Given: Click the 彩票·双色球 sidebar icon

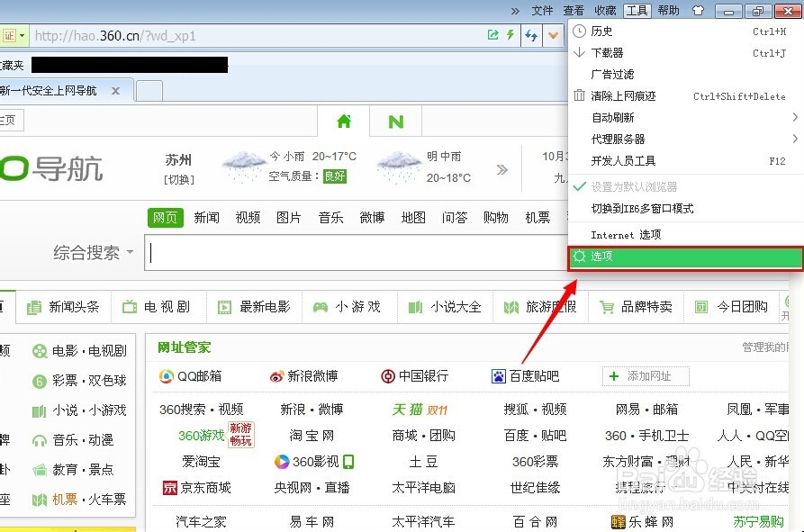Looking at the screenshot, I should point(40,381).
